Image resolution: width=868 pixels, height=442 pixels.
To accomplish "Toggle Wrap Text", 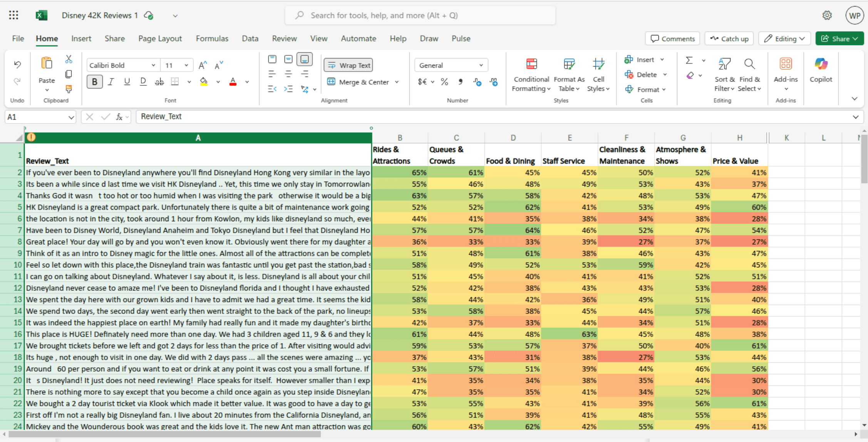I will pyautogui.click(x=349, y=65).
